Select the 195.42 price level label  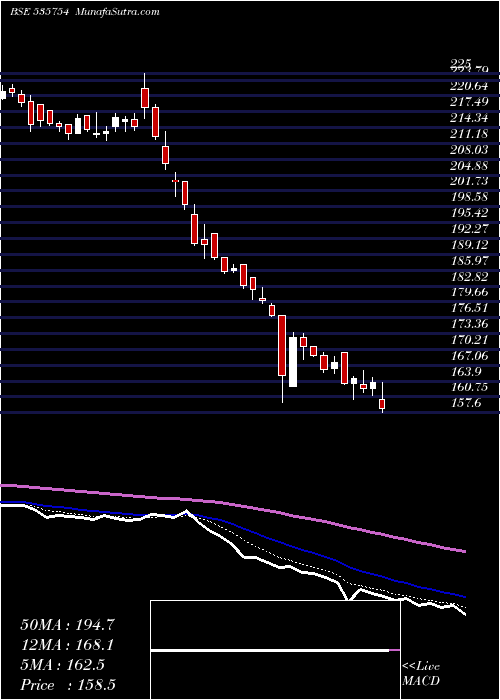(469, 212)
